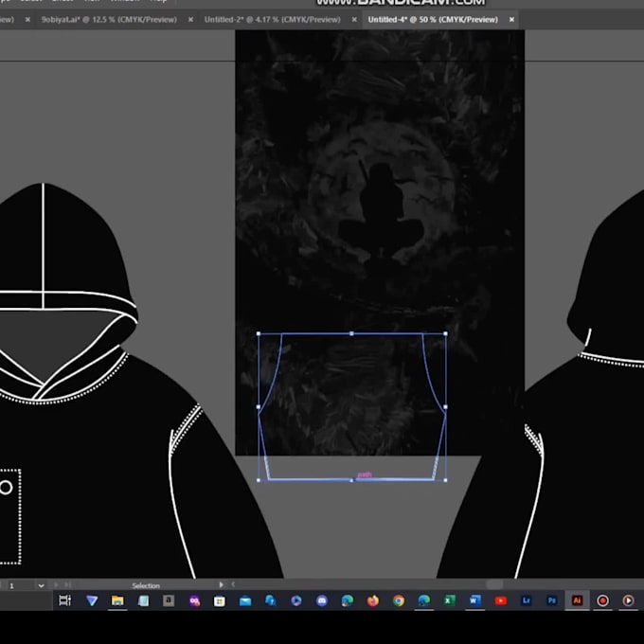Click the bottom-right handle of selected path
644x644 pixels.
pyautogui.click(x=446, y=480)
